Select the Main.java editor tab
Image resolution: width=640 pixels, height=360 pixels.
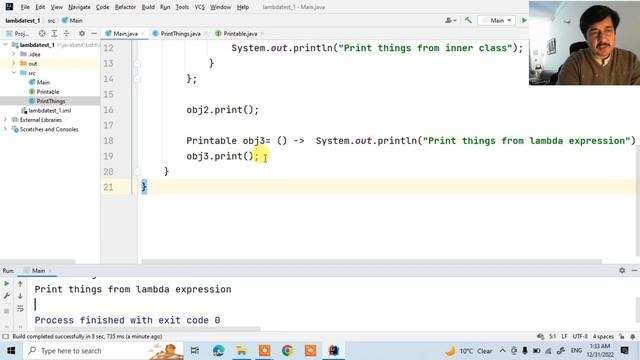coord(125,33)
